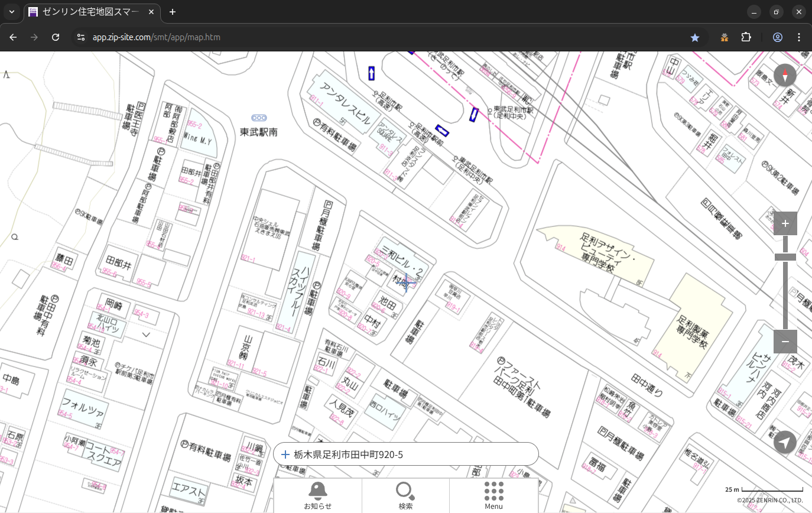The image size is (812, 513).
Task: View site information icon in URL bar
Action: pos(81,37)
